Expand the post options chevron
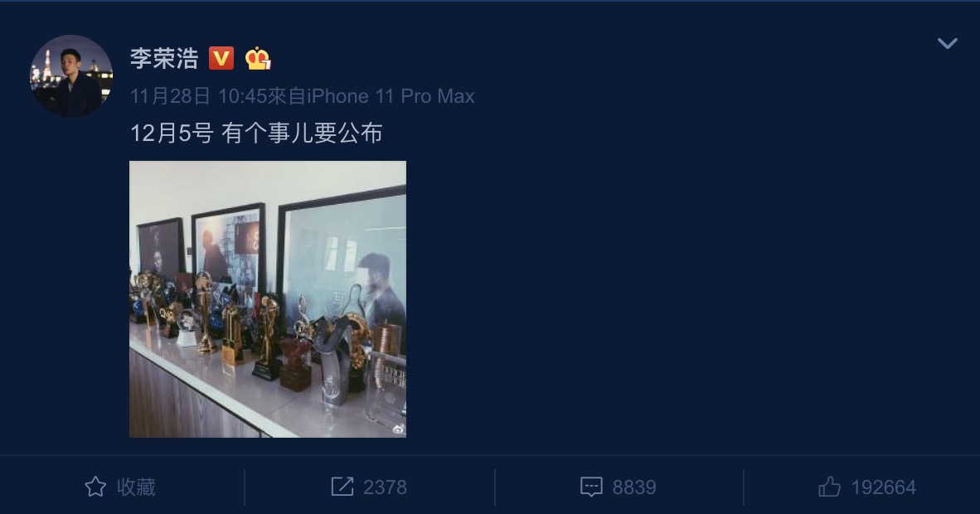 (x=948, y=43)
